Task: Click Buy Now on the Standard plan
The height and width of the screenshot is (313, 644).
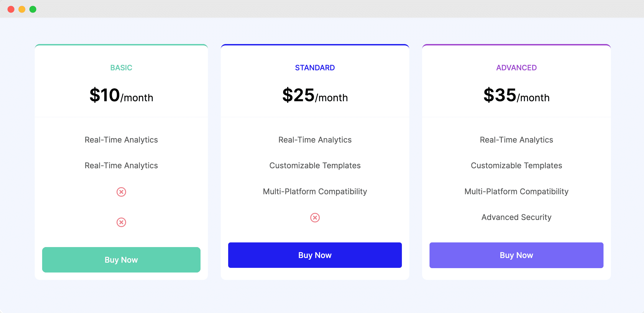Action: click(314, 255)
